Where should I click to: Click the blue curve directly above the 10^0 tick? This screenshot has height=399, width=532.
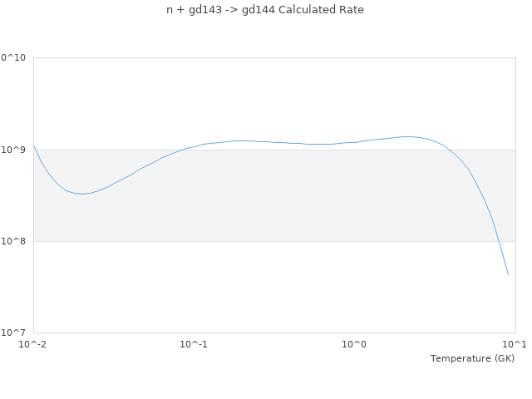click(355, 142)
